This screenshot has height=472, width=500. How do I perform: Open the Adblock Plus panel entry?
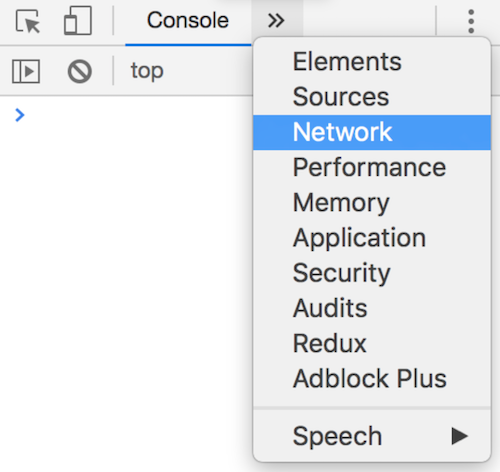coord(372,379)
